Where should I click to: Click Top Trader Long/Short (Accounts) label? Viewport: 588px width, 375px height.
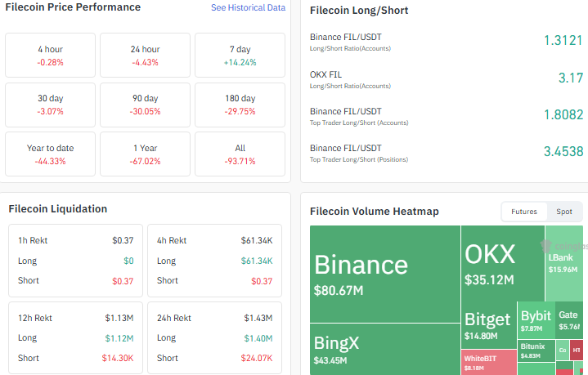pos(359,123)
